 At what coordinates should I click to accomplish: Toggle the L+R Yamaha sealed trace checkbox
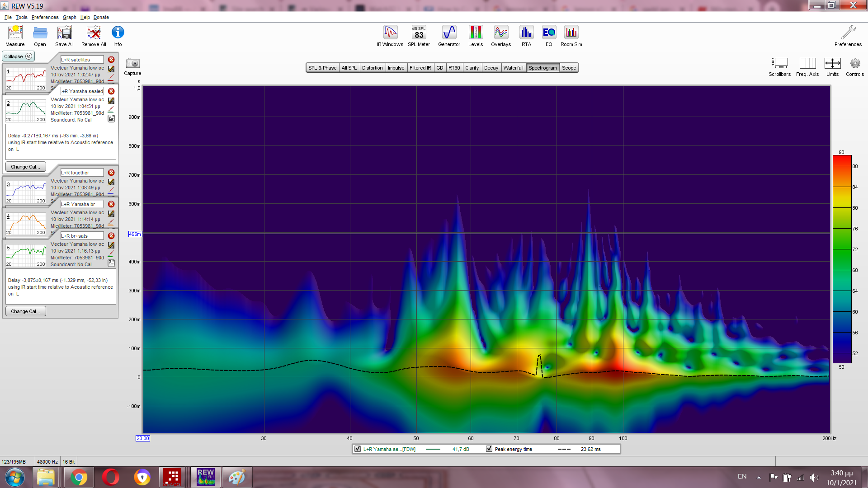pyautogui.click(x=358, y=449)
